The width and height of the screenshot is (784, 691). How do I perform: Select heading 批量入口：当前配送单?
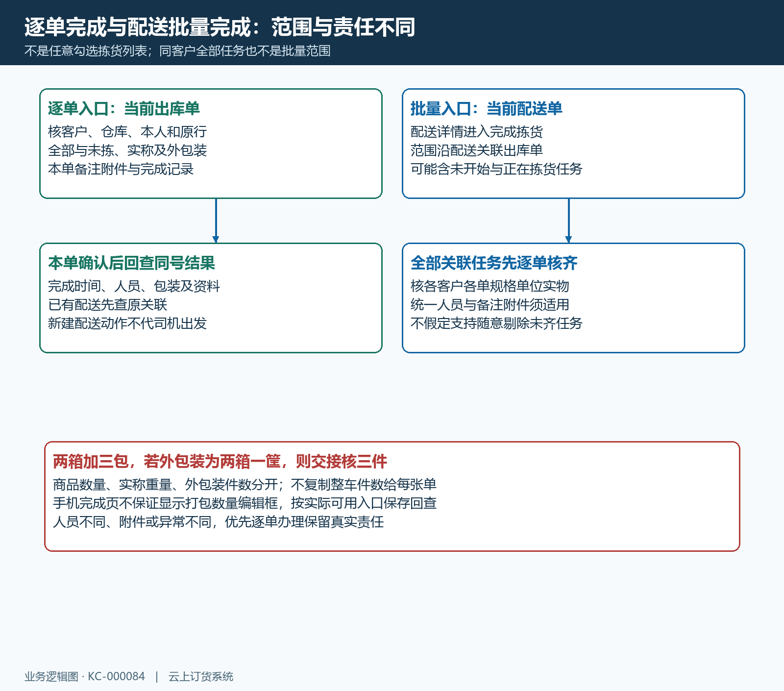click(x=487, y=109)
